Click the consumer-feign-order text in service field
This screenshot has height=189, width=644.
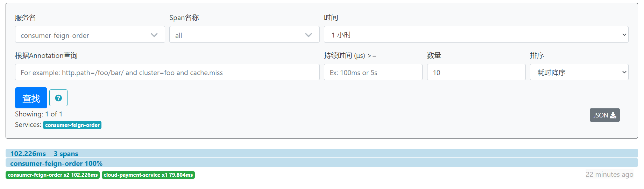tap(55, 35)
